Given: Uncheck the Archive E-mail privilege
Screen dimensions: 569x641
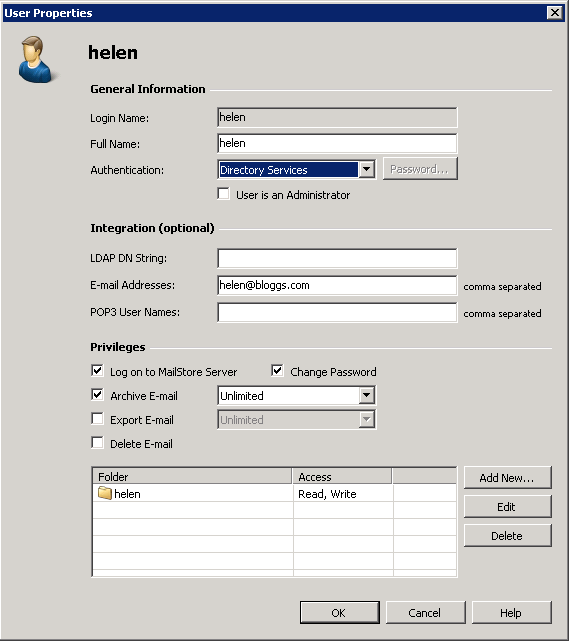Looking at the screenshot, I should coord(97,395).
